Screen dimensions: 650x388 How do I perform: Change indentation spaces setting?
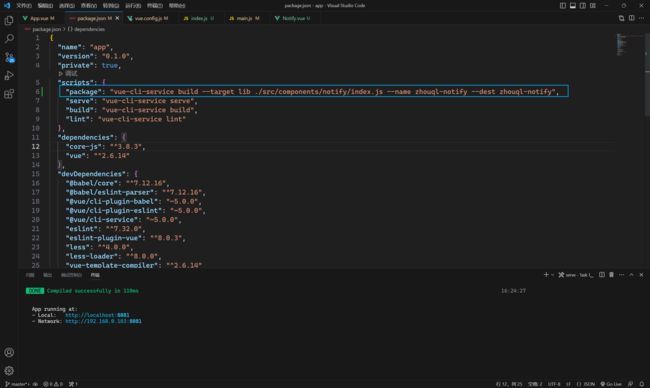pos(535,384)
